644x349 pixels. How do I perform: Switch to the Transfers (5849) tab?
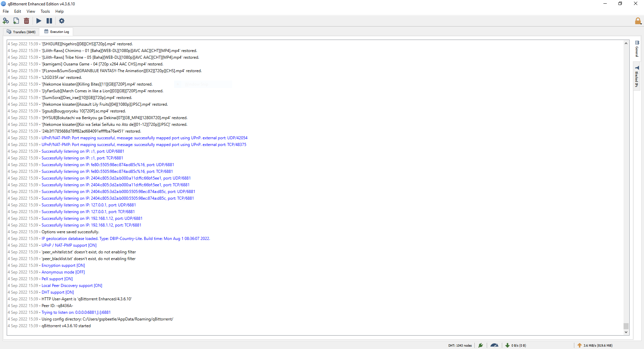21,32
